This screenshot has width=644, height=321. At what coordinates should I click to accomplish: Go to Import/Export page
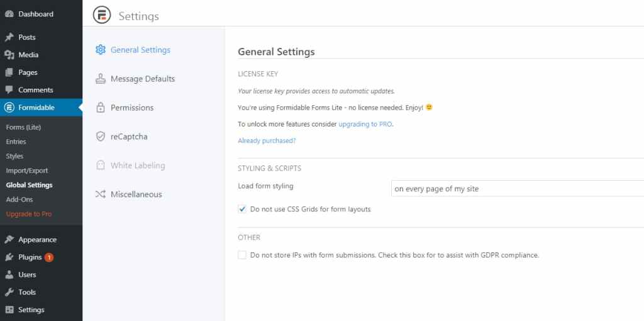[26, 171]
